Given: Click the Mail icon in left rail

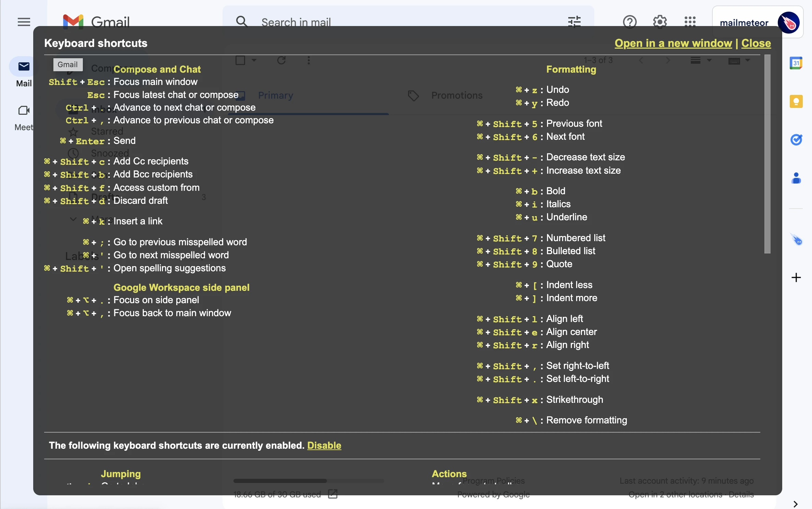Looking at the screenshot, I should [x=24, y=66].
